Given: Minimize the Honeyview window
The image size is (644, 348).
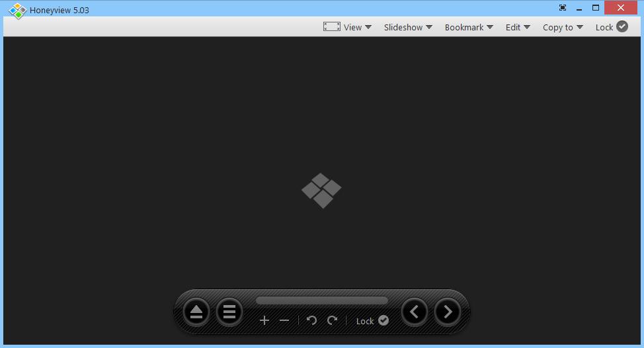Looking at the screenshot, I should click(579, 8).
